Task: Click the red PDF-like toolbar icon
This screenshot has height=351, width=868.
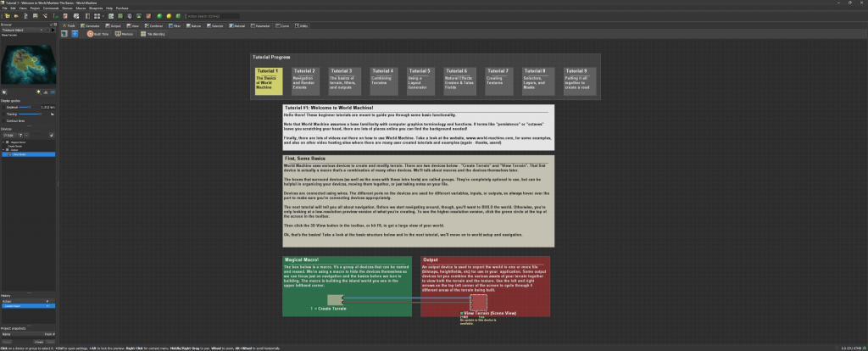Action: [x=65, y=16]
